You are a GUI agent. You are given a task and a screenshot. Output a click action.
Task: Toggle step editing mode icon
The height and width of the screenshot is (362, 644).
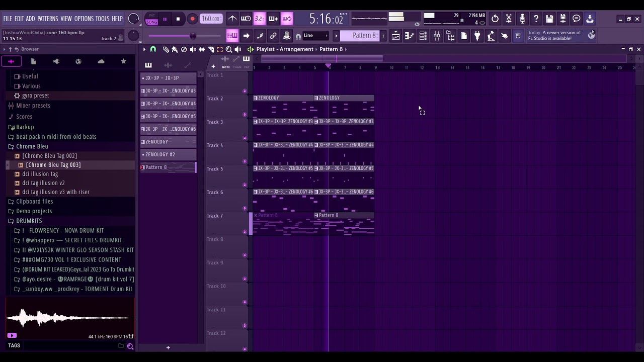[260, 36]
